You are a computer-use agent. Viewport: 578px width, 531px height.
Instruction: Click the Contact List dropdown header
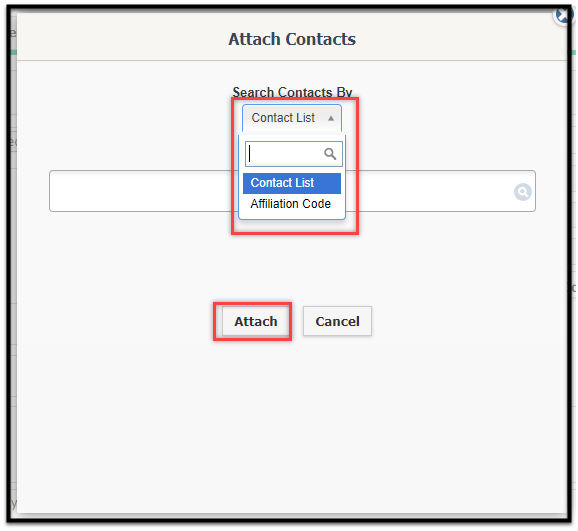click(292, 118)
